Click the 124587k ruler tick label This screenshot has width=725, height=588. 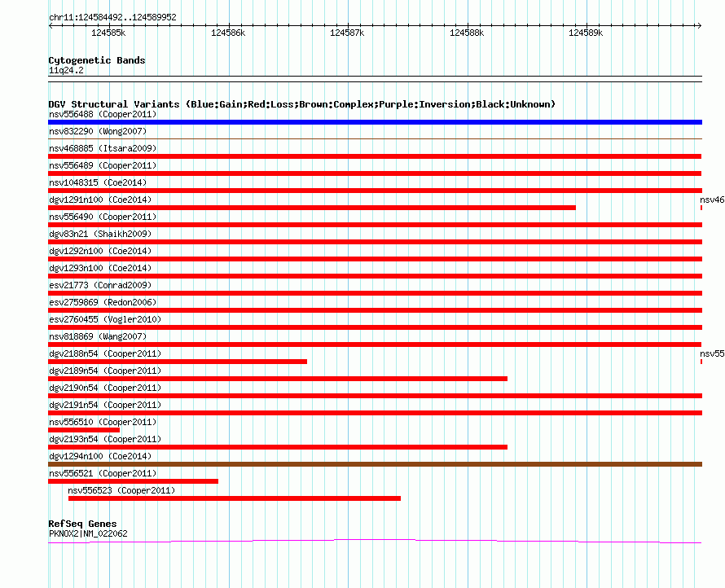tap(347, 33)
